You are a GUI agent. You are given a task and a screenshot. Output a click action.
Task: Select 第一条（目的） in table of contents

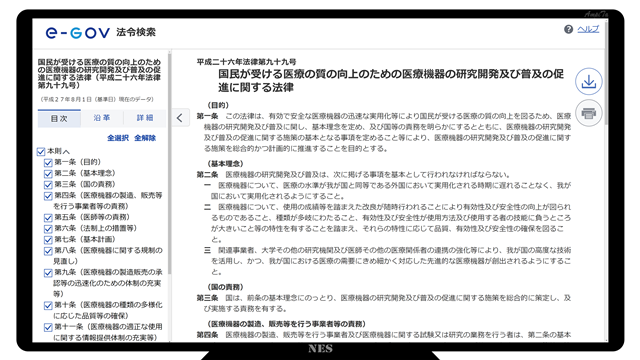click(78, 162)
